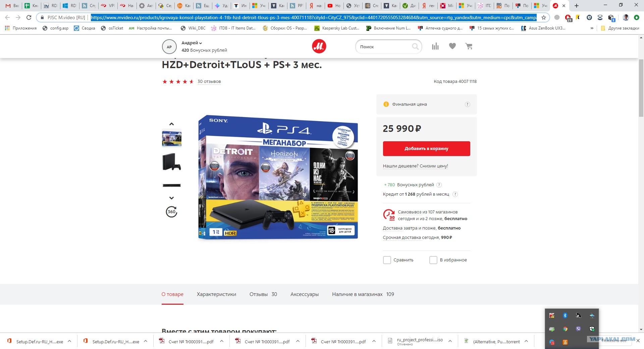Open the Java update tray icon

tap(565, 342)
